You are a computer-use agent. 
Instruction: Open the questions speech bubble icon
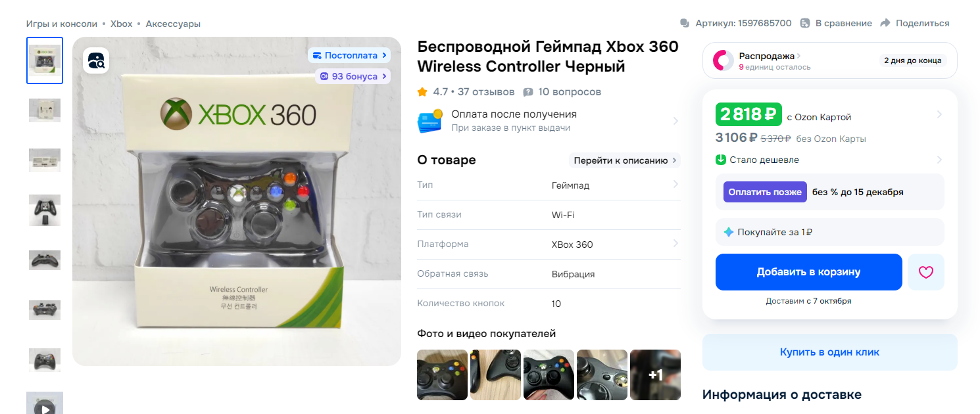point(527,92)
